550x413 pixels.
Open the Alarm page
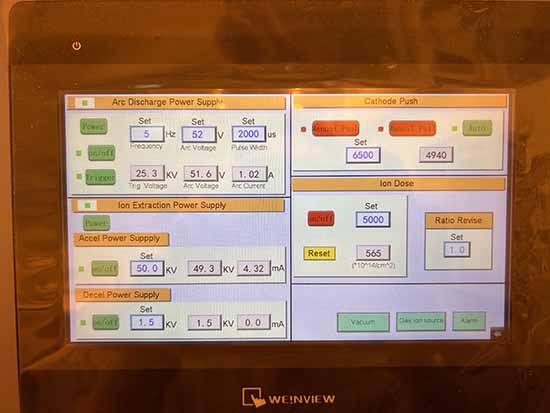[469, 321]
